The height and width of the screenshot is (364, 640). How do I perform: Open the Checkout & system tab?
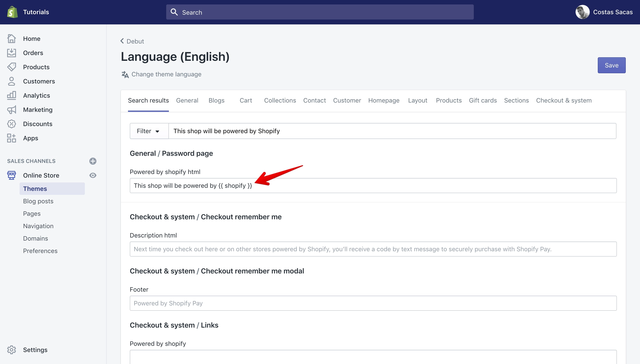coord(564,101)
